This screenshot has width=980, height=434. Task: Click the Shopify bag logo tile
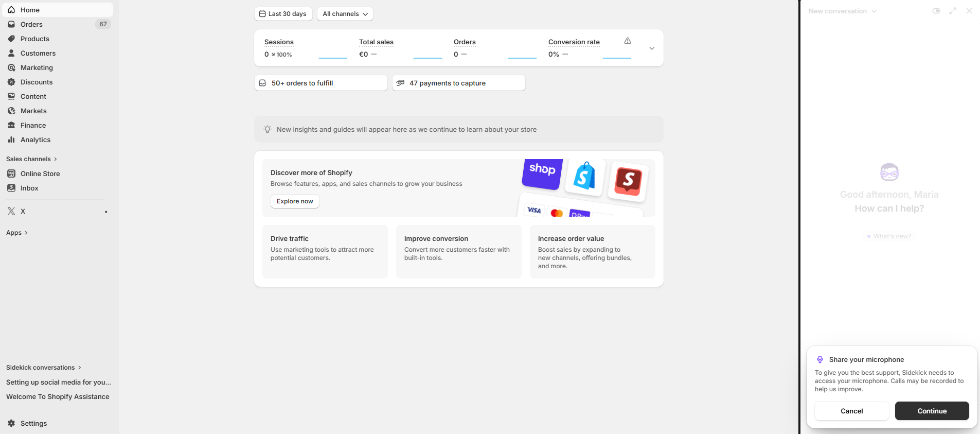585,177
